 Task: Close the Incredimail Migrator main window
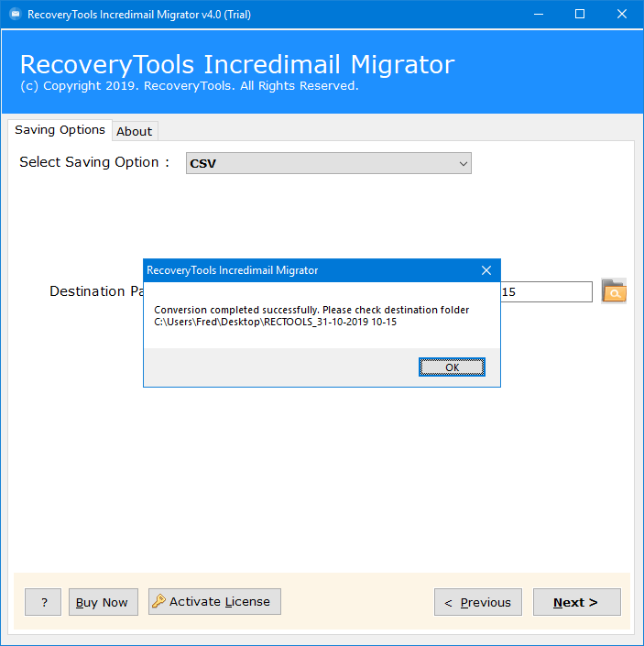[x=622, y=15]
